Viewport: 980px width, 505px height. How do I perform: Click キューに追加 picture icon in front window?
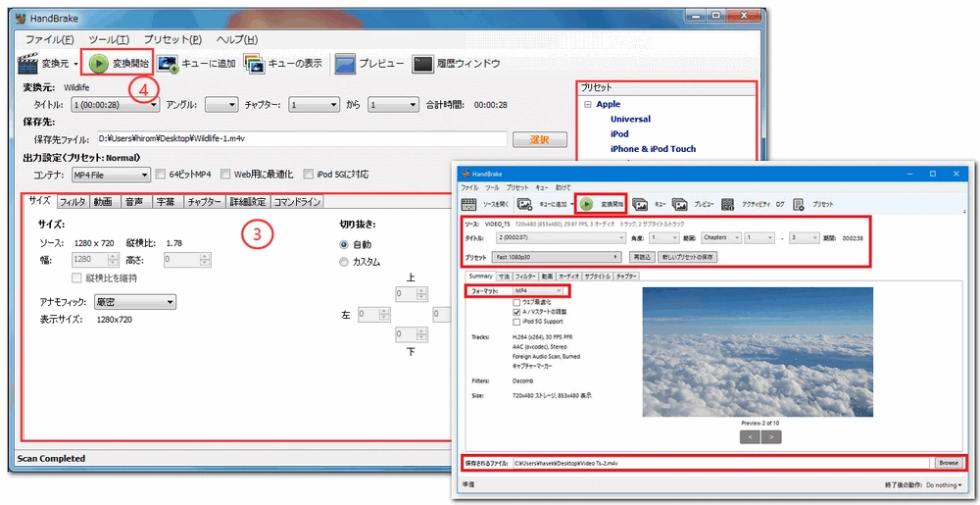(525, 204)
